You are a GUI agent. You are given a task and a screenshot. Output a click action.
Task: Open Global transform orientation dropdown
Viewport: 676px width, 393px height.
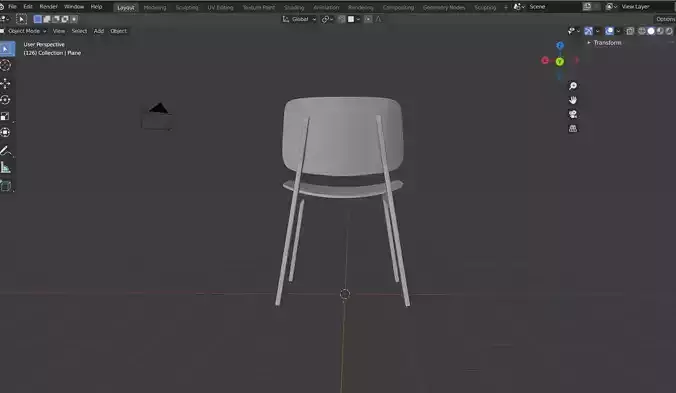300,19
